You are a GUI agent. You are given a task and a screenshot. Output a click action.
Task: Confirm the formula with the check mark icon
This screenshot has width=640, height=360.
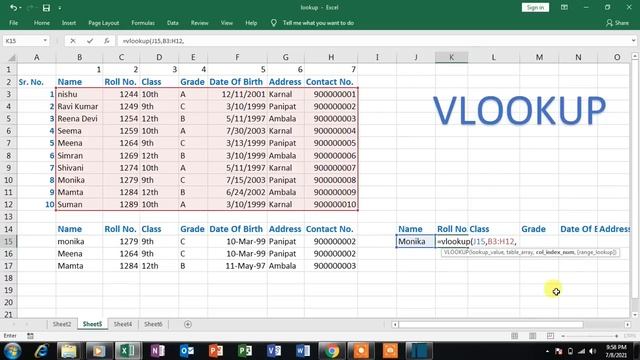(90, 41)
